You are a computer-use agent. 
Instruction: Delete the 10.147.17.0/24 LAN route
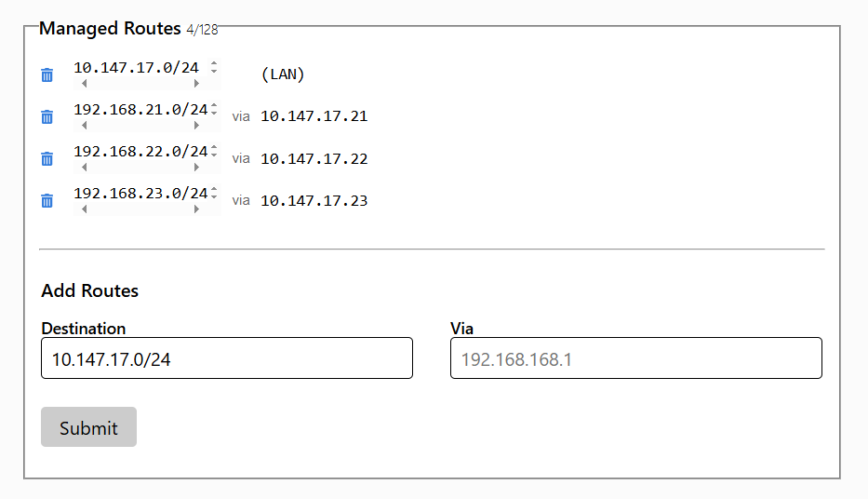pos(47,74)
